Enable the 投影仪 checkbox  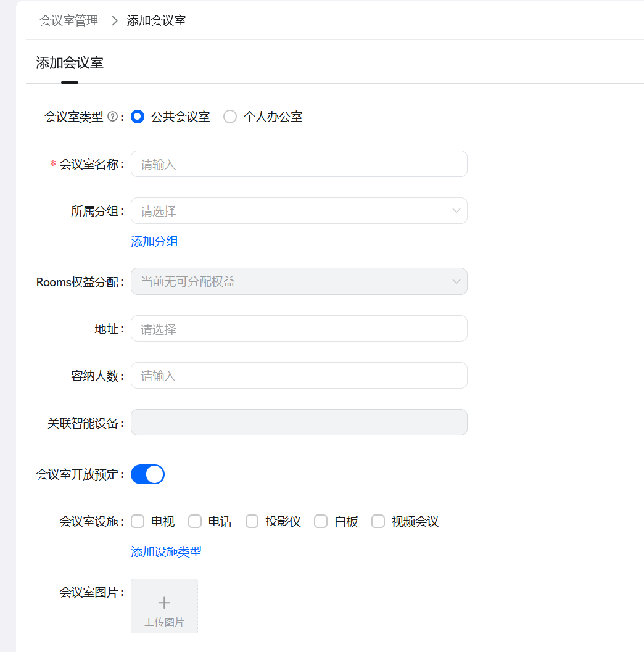tap(252, 521)
